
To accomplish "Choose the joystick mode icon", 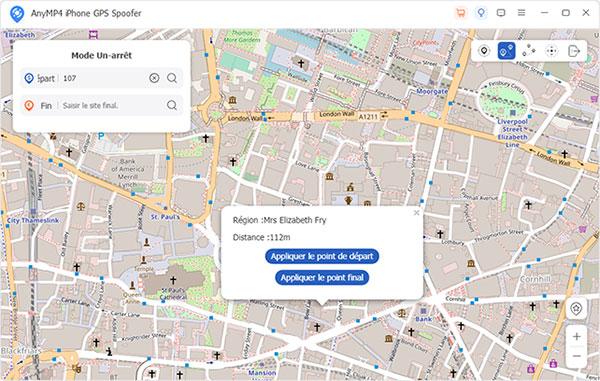I will pos(551,50).
